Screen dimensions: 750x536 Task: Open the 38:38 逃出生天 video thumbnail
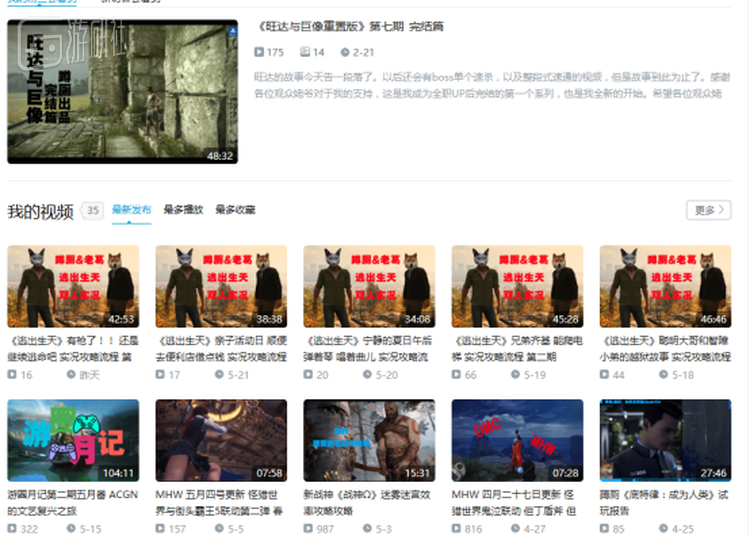pos(221,286)
